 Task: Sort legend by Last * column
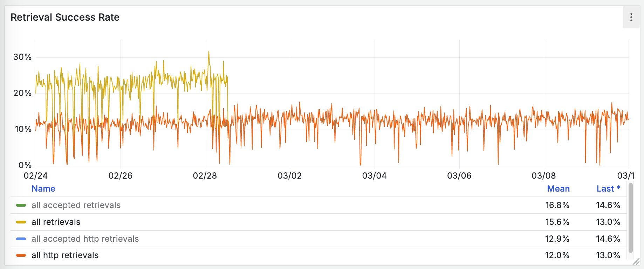(608, 189)
